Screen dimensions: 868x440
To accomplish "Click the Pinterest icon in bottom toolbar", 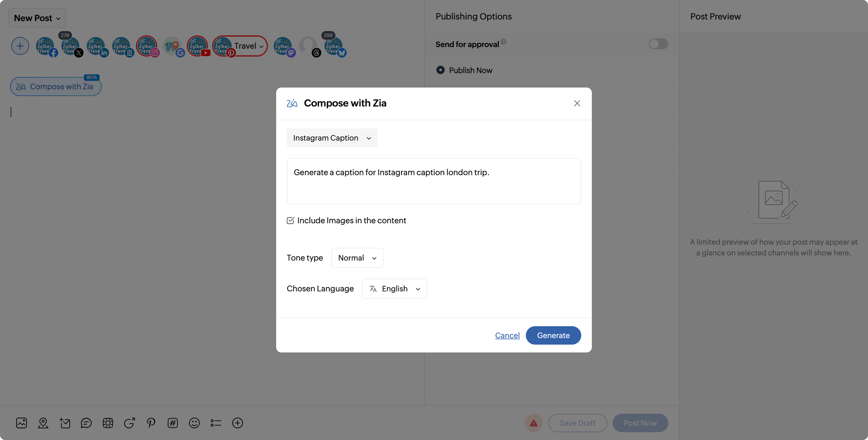I will tap(151, 423).
